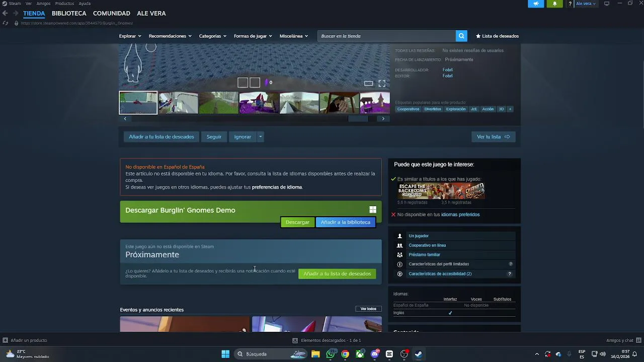The height and width of the screenshot is (362, 644).
Task: Expand the Explorar dropdown
Action: click(130, 36)
